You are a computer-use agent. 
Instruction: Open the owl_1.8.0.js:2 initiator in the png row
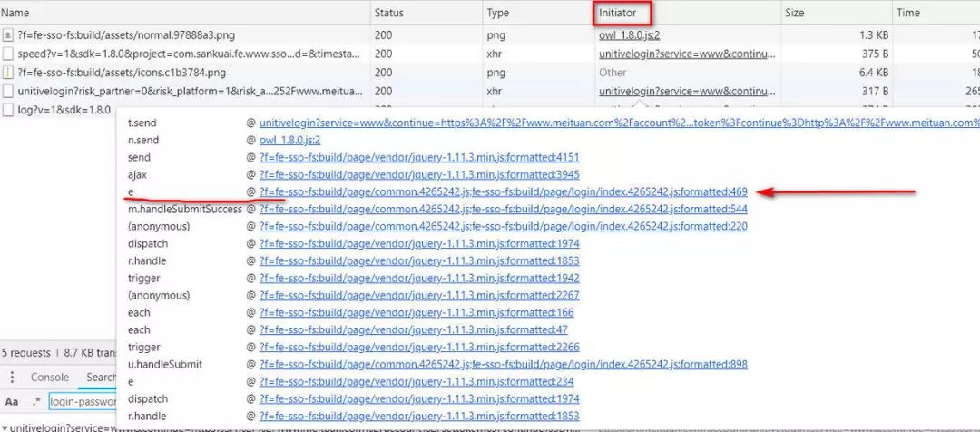coord(630,35)
